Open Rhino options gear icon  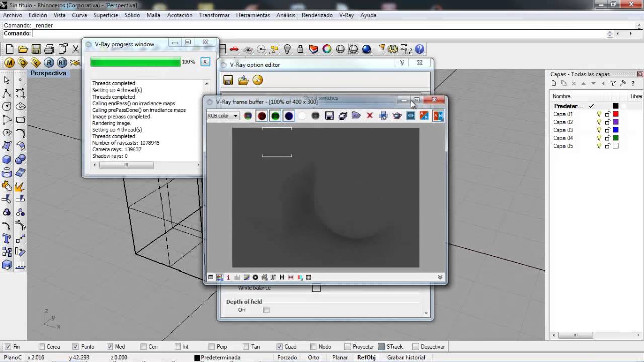point(393,49)
